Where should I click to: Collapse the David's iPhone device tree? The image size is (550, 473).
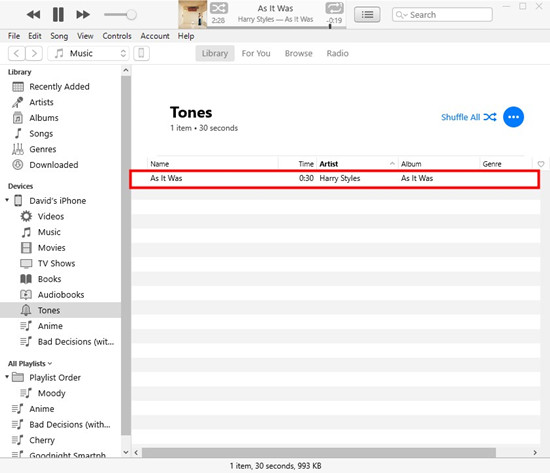[x=7, y=200]
